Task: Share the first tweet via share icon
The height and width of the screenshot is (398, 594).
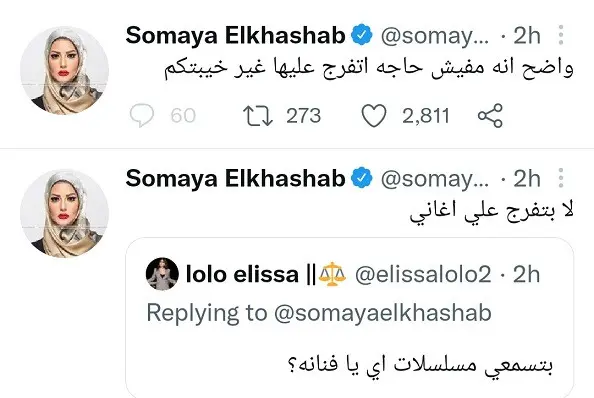Action: click(490, 115)
